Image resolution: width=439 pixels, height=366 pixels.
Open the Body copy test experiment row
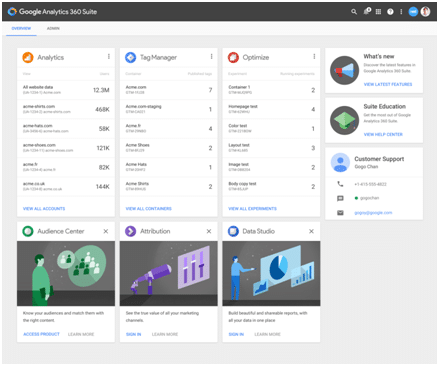271,186
